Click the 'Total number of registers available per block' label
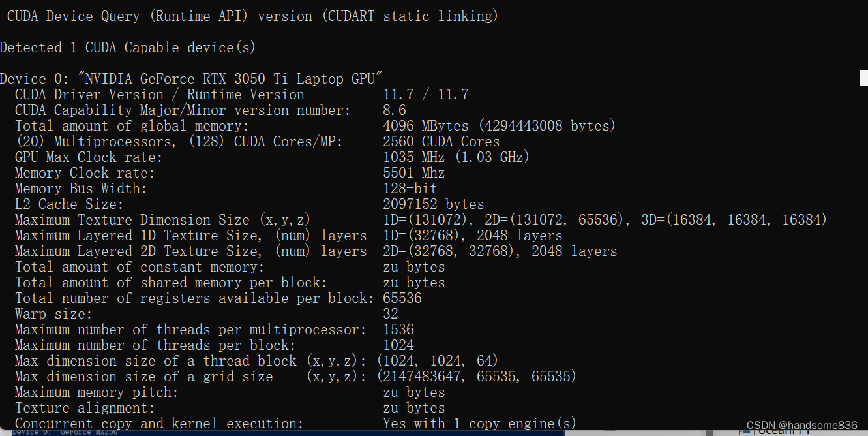Image resolution: width=868 pixels, height=436 pixels. pos(194,298)
